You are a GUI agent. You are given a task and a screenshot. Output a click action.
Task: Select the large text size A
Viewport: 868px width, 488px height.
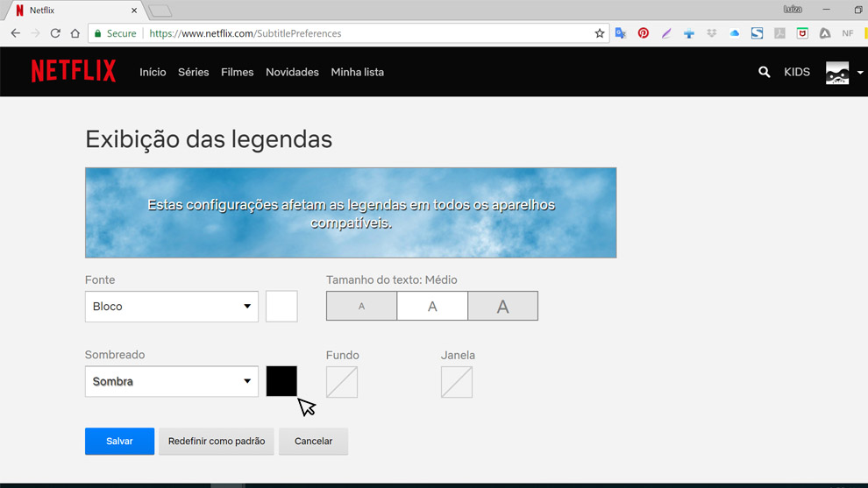(x=502, y=306)
